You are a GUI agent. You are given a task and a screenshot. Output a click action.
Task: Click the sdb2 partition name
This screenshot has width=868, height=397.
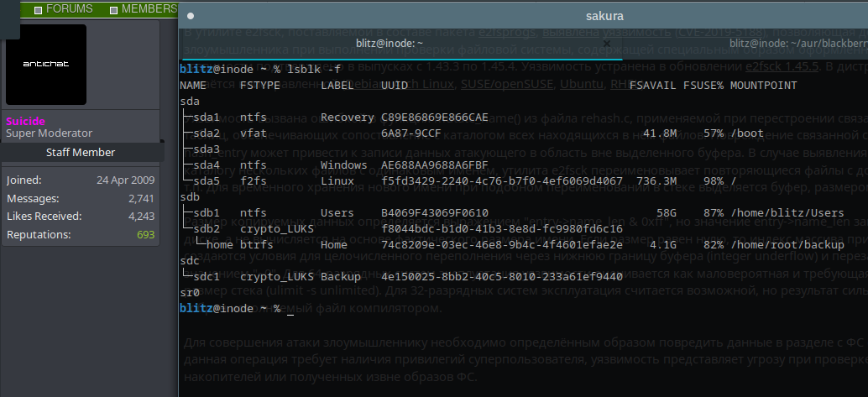click(207, 228)
